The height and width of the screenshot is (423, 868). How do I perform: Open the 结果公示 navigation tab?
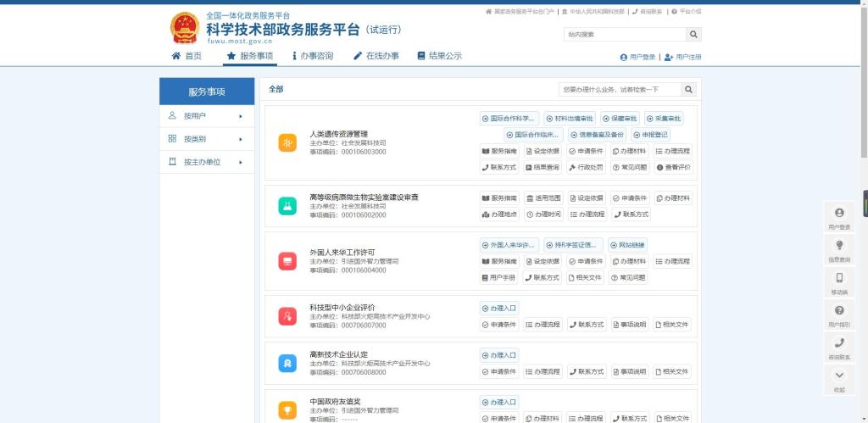[x=439, y=56]
